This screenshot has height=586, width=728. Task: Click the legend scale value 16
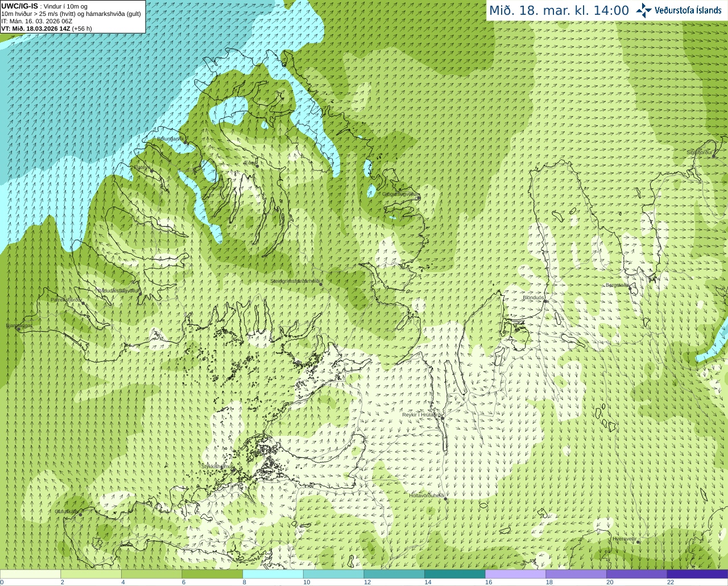pyautogui.click(x=489, y=582)
